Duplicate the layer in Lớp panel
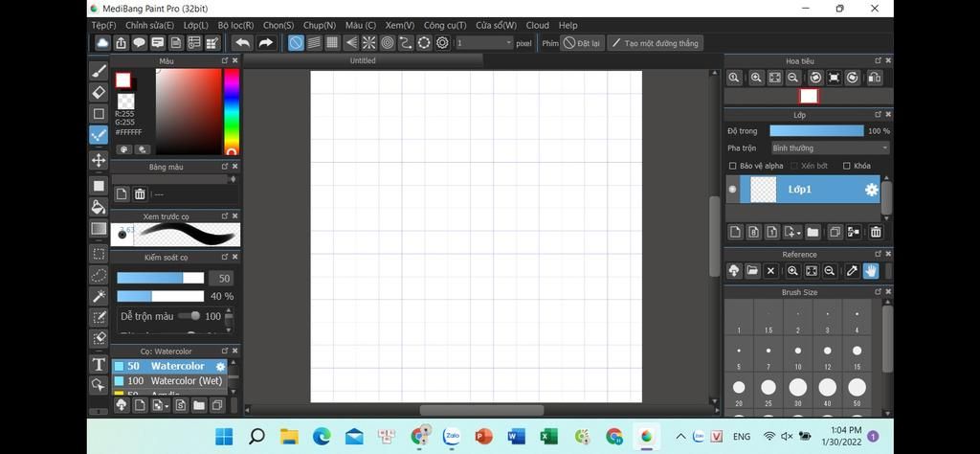 (835, 232)
